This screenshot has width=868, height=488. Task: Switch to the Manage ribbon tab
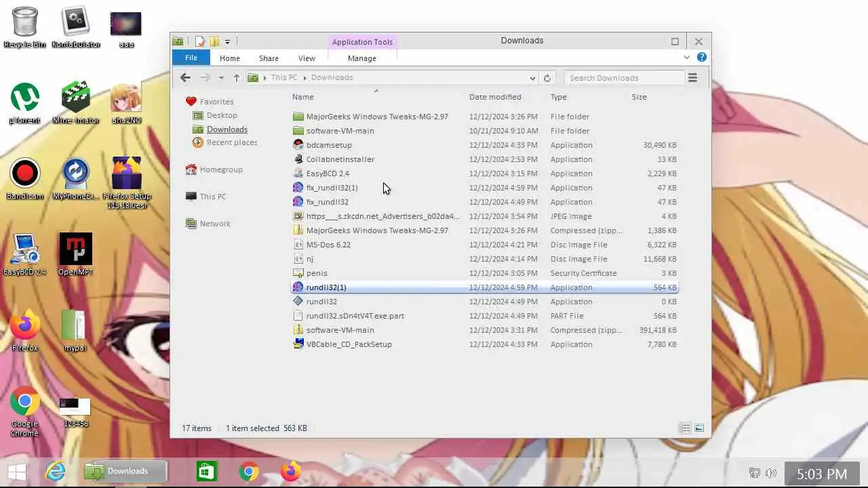click(x=362, y=58)
